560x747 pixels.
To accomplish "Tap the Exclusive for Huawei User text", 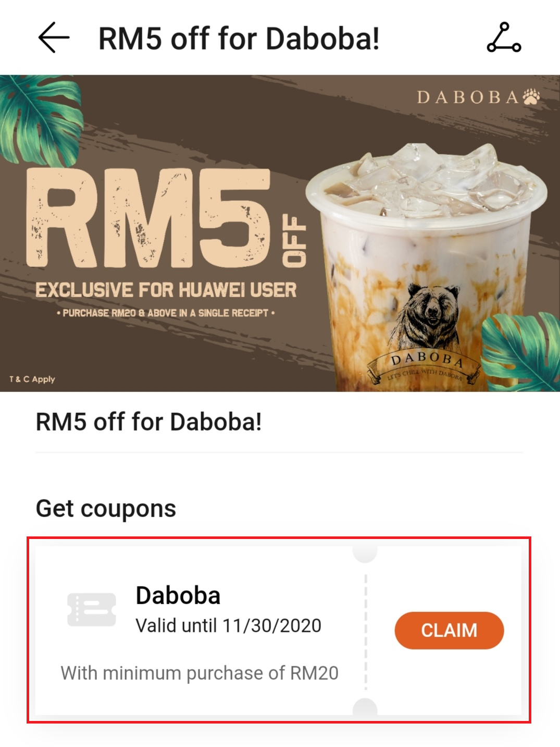I will [166, 290].
